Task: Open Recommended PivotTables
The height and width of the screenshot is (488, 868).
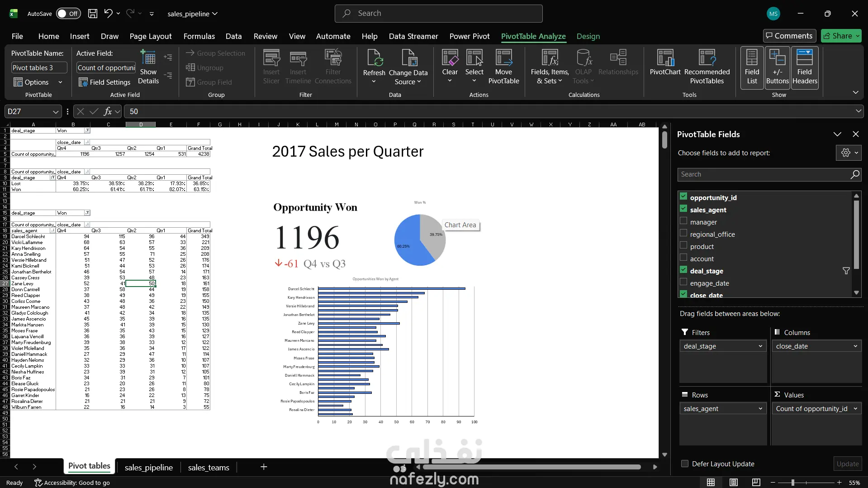Action: [x=707, y=67]
